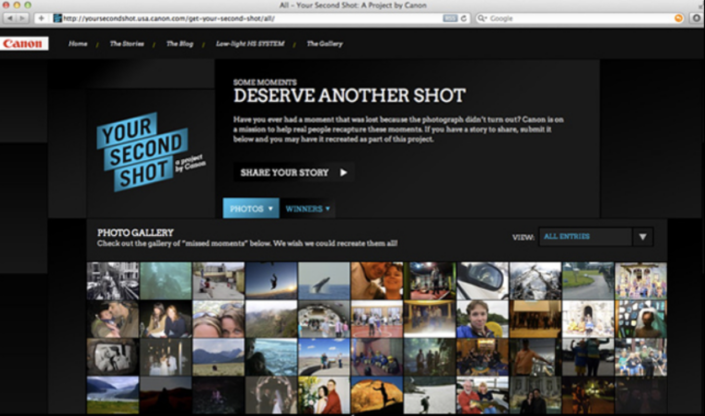Image resolution: width=705 pixels, height=416 pixels.
Task: Open the Canon logo homepage link
Action: click(24, 44)
